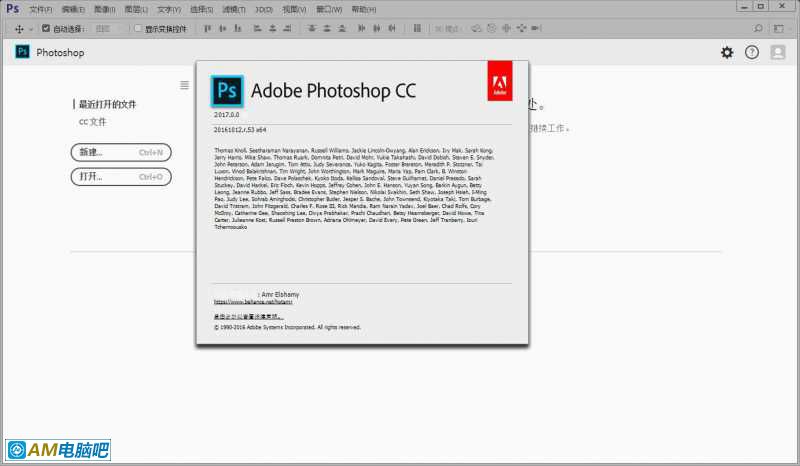Toggle the 自动选择 checkbox
This screenshot has width=800, height=466.
tap(45, 28)
